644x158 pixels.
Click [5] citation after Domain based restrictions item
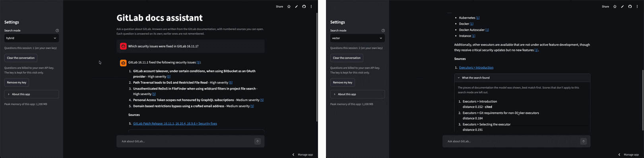252,106
